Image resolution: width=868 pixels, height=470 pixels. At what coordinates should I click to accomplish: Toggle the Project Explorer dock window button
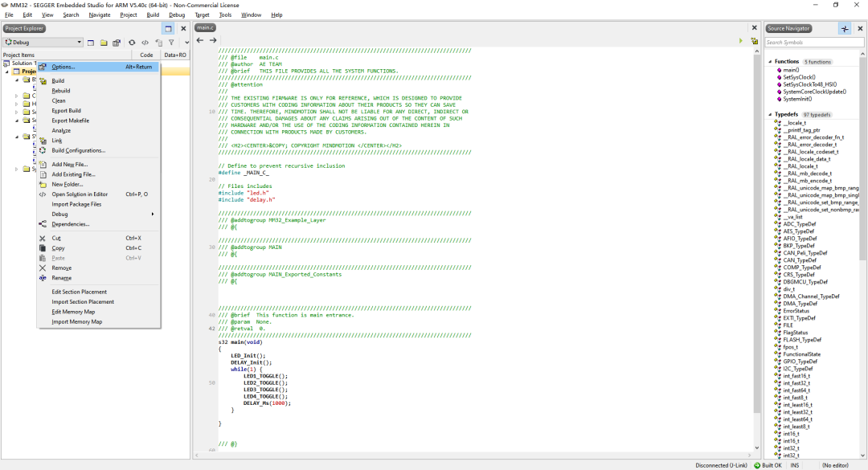coord(168,28)
